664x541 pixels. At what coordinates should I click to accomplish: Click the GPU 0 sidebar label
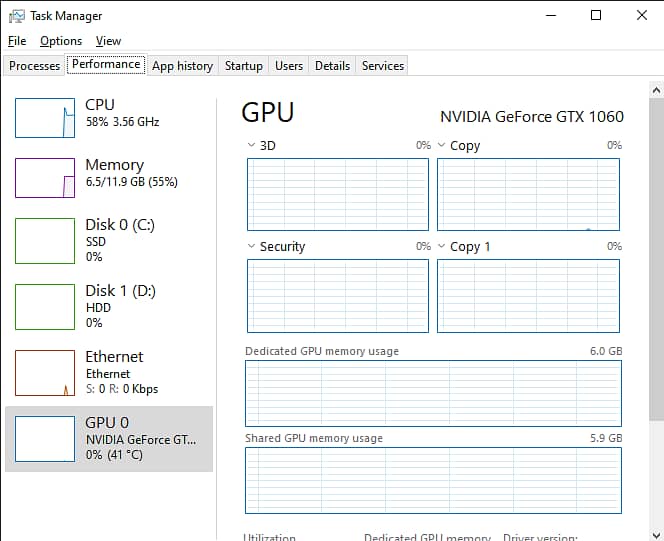[x=107, y=423]
